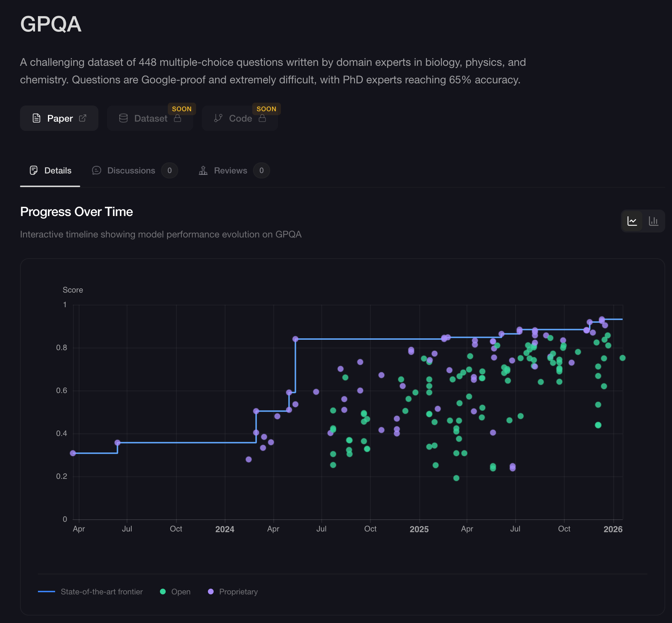Switch to the Discussions tab

coord(131,171)
